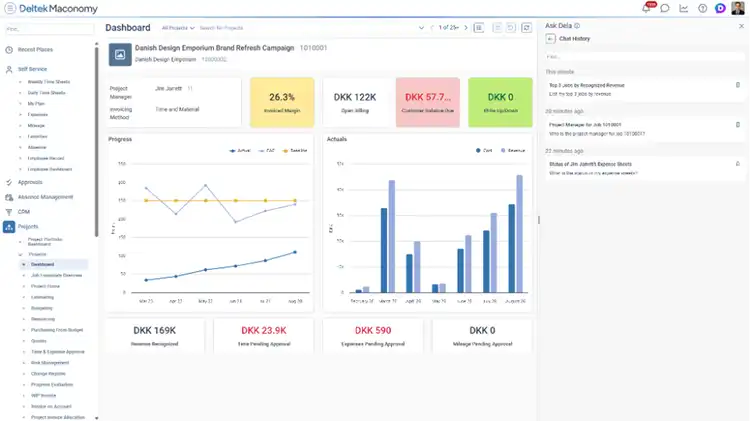Image resolution: width=750 pixels, height=421 pixels.
Task: Open Self Service section
Action: coord(32,69)
